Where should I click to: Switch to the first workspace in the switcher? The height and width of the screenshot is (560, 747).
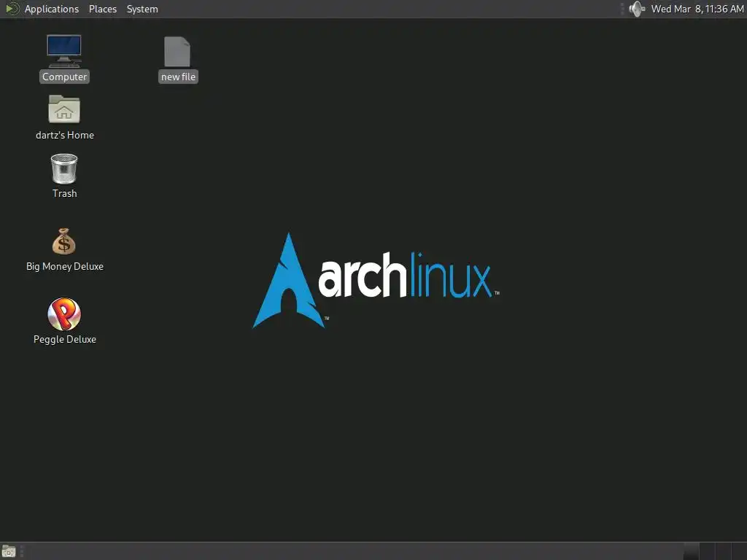pyautogui.click(x=692, y=551)
